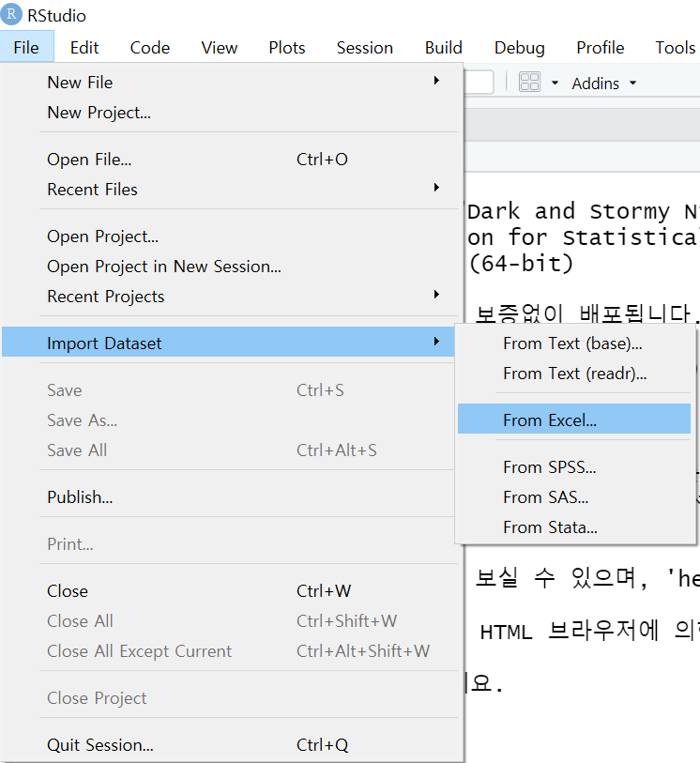This screenshot has width=700, height=763.
Task: Open the Debug menu
Action: [519, 47]
